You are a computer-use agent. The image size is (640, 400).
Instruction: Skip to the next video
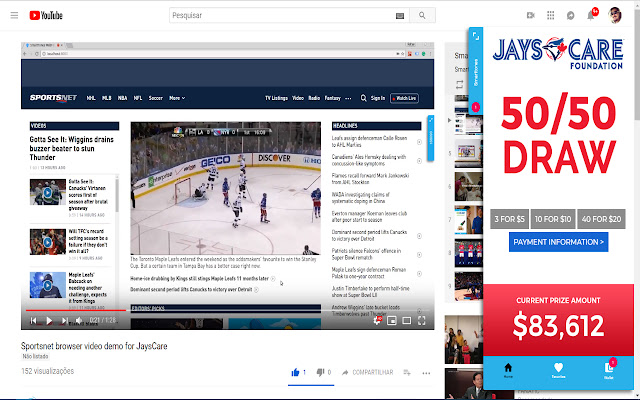[64, 321]
